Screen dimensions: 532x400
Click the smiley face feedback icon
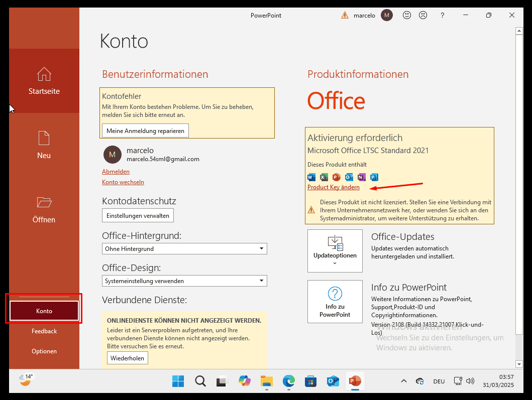pyautogui.click(x=407, y=16)
